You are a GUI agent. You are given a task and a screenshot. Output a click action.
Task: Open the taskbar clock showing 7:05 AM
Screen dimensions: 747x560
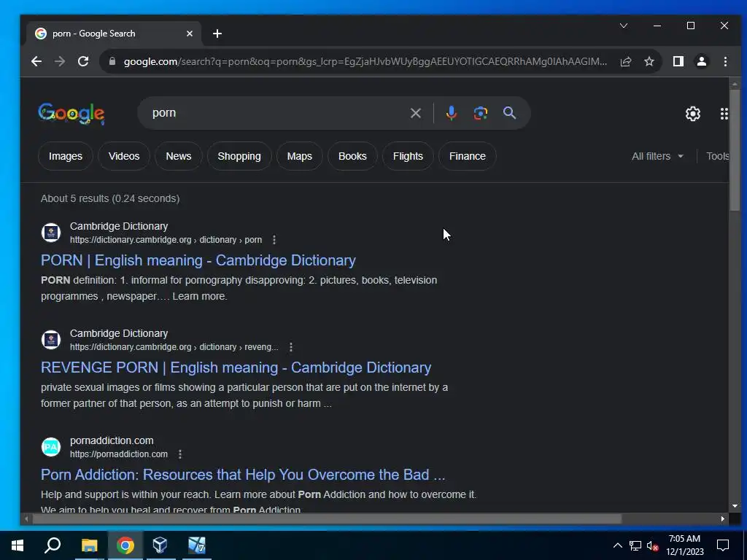click(x=684, y=545)
